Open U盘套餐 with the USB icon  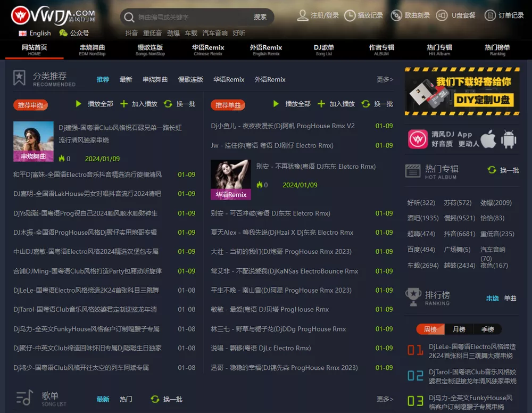pyautogui.click(x=443, y=15)
